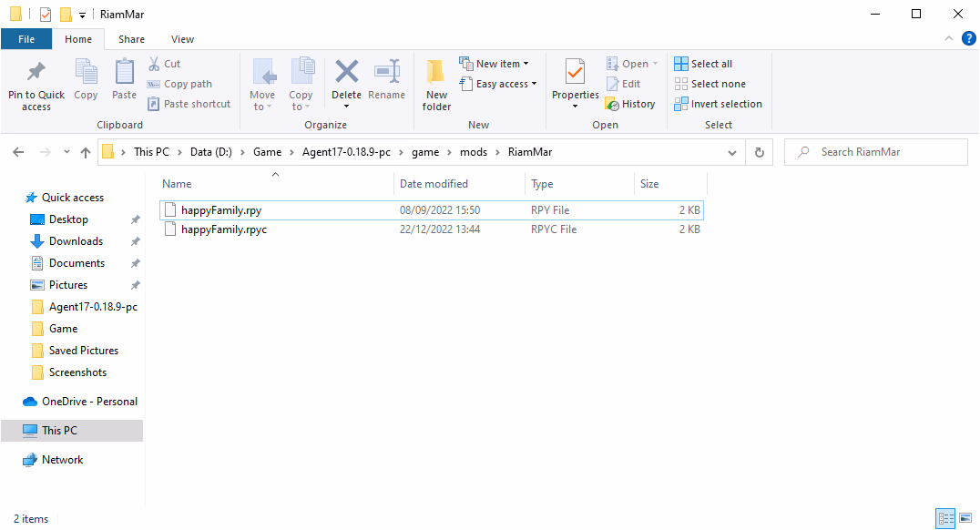Select the Home ribbon tab
The image size is (980, 530).
click(78, 39)
